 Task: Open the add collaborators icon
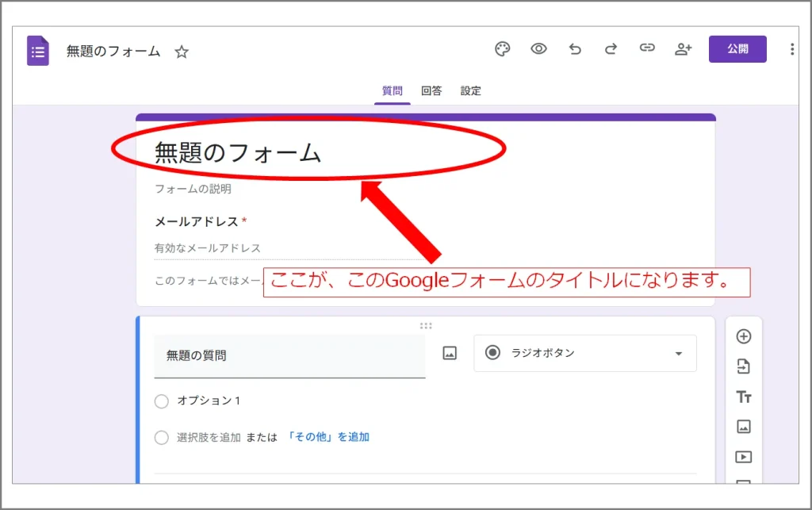coord(683,49)
